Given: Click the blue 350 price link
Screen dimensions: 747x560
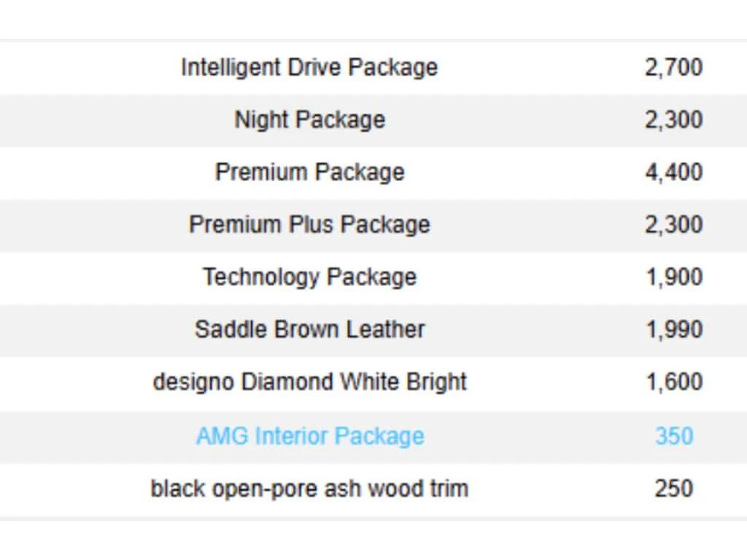Looking at the screenshot, I should (673, 436).
